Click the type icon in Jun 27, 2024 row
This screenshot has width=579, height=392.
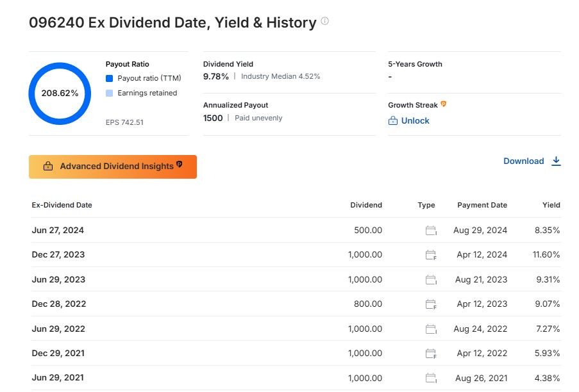click(x=431, y=231)
